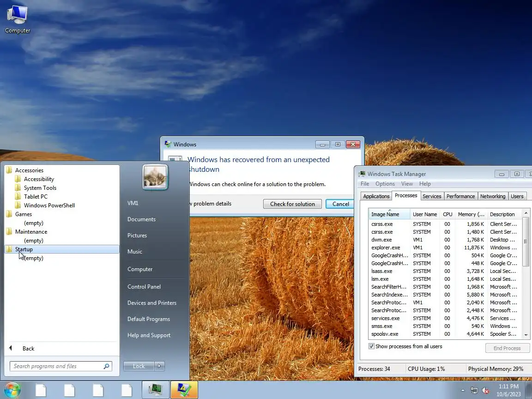Sort processes by User Name column

(x=425, y=214)
